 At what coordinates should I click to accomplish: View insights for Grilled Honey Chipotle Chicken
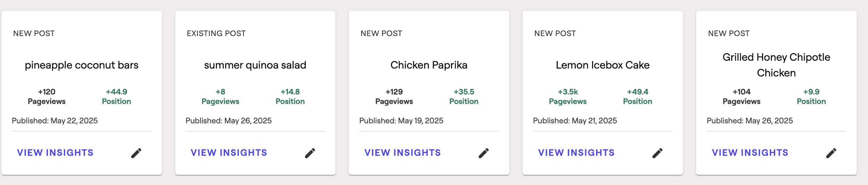coord(750,153)
